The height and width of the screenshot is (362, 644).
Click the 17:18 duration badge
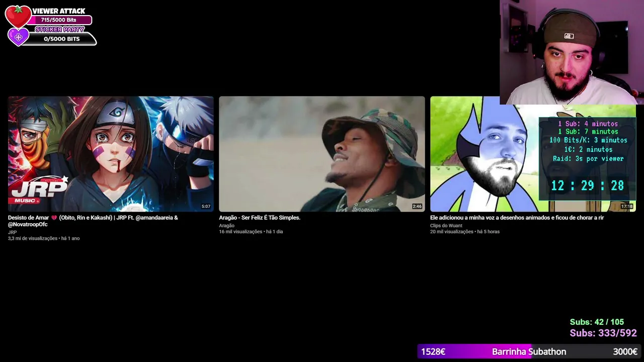click(627, 207)
